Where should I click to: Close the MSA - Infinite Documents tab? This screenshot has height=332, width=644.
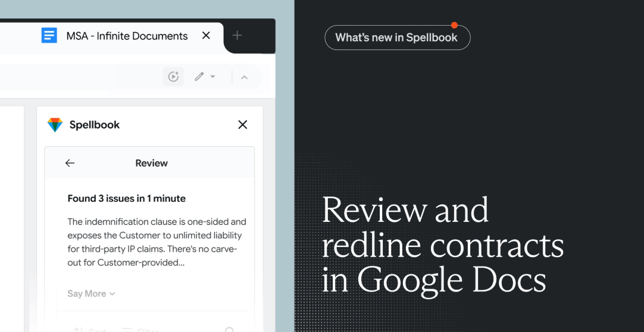pos(206,36)
